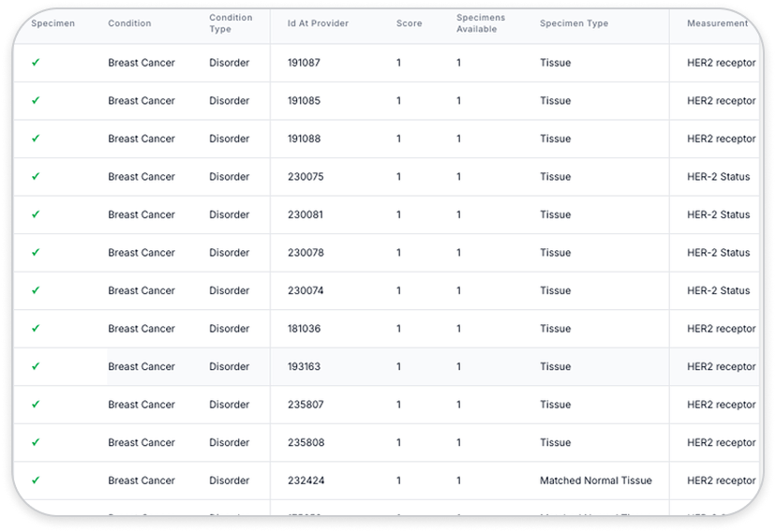Click the green checkmark in row 230081

point(36,214)
